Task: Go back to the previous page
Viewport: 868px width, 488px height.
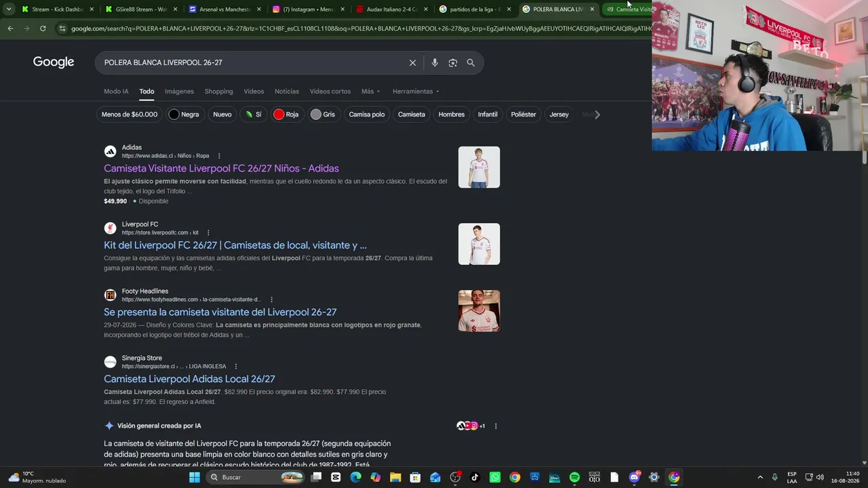Action: point(10,28)
